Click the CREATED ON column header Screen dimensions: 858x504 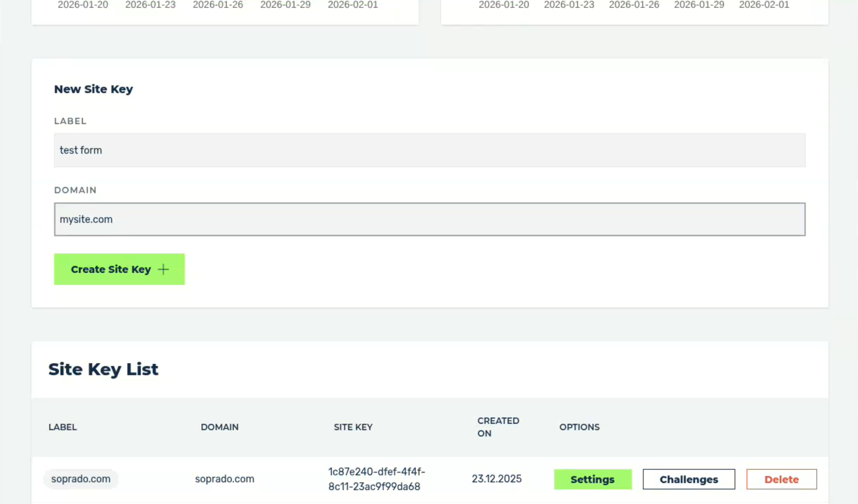(x=498, y=427)
